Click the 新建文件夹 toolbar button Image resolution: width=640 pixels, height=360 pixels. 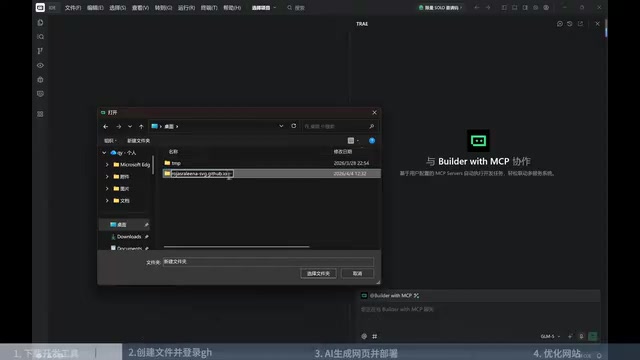138,141
